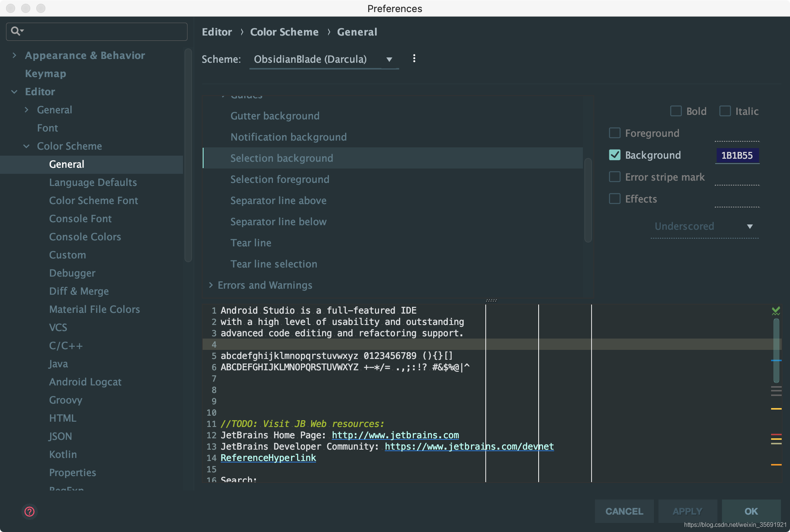Viewport: 790px width, 532px height.
Task: Open the scheme actions kebab menu
Action: (x=414, y=59)
